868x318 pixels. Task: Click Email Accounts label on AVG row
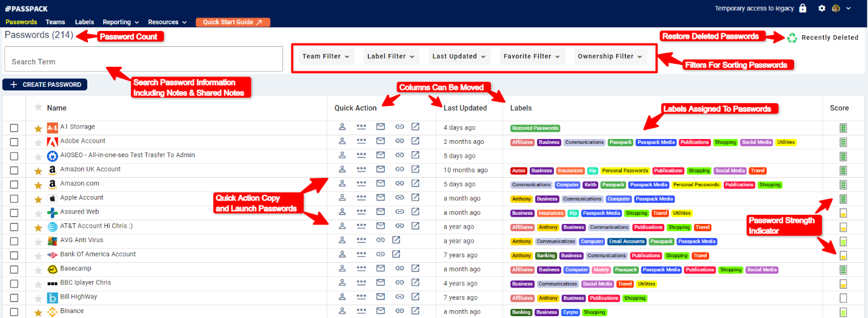(x=626, y=242)
